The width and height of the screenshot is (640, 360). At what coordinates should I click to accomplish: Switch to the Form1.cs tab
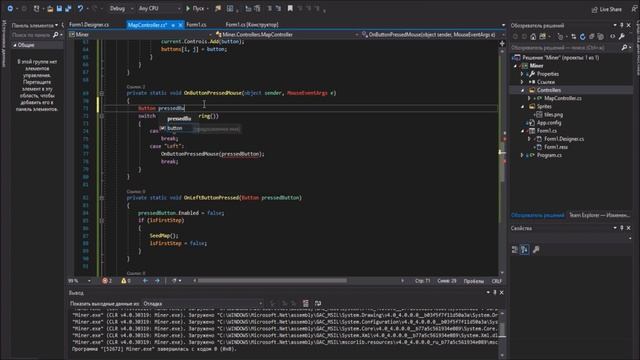click(x=196, y=25)
